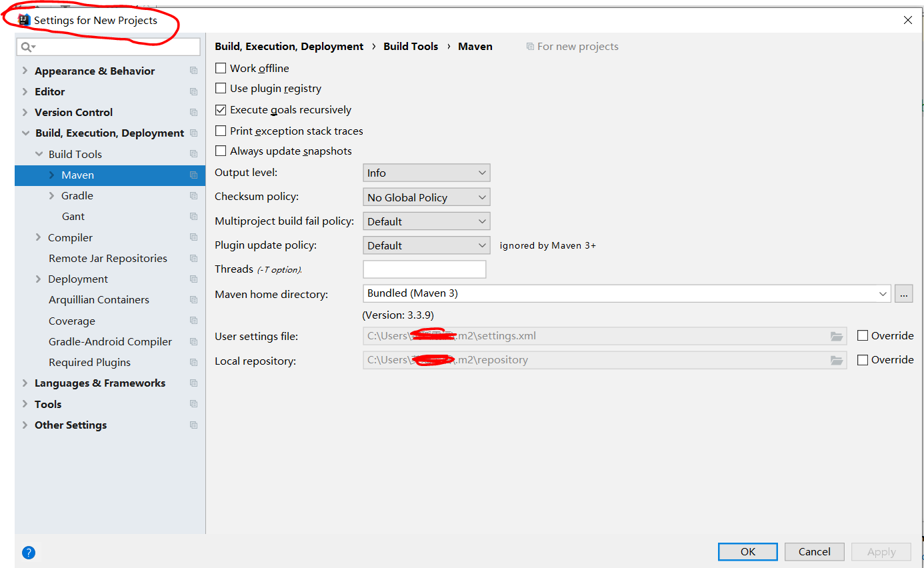Expand the Version Control section

pyautogui.click(x=25, y=112)
